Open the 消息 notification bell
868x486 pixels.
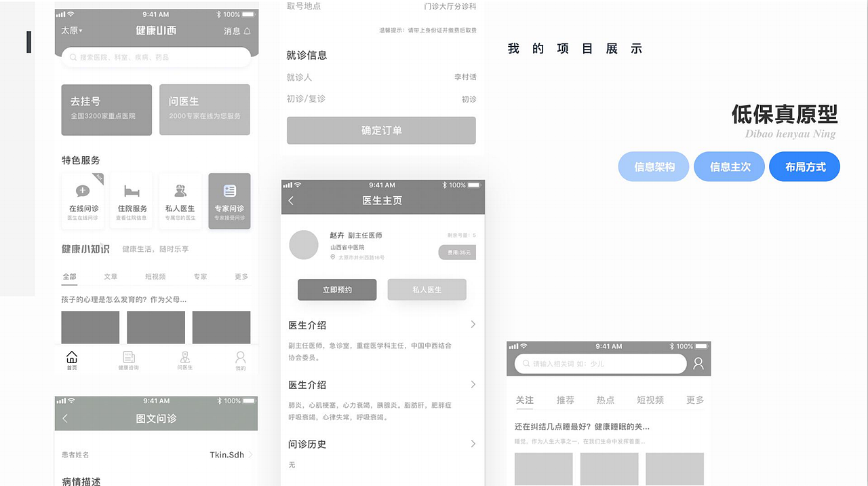pyautogui.click(x=241, y=31)
